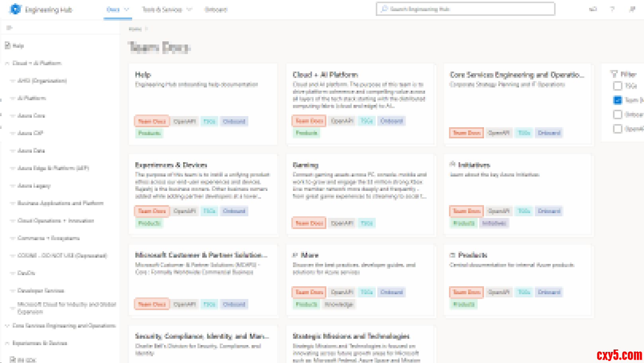Select Azure Core in the sidebar tree
Viewport: 644px width, 363px height.
click(31, 116)
